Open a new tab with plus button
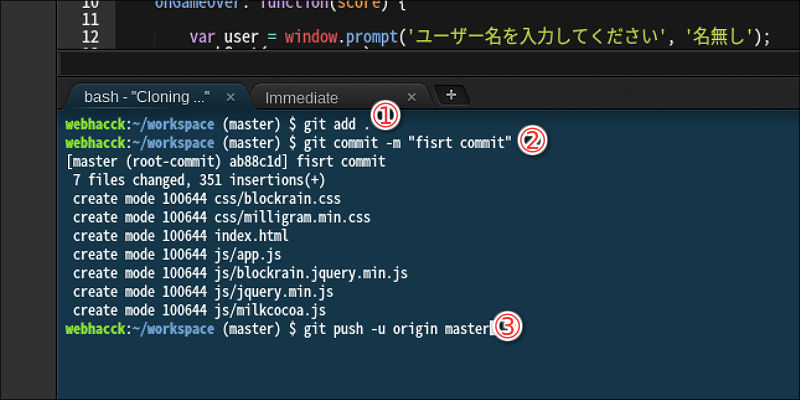The height and width of the screenshot is (400, 800). [451, 95]
